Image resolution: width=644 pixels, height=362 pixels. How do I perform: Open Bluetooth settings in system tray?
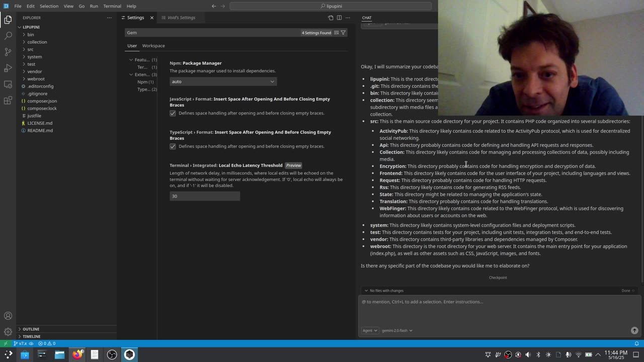(x=538, y=354)
